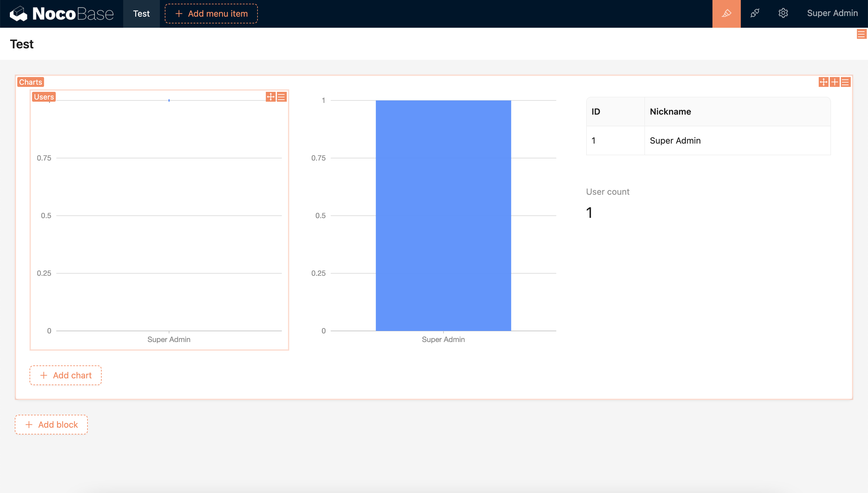This screenshot has height=493, width=868.
Task: Click the Charts block plus icon
Action: pyautogui.click(x=834, y=82)
